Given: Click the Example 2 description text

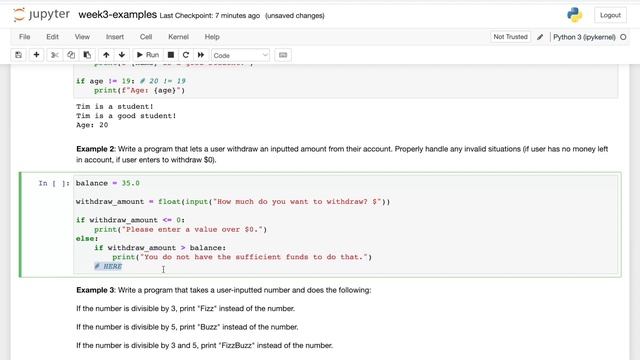Looking at the screenshot, I should click(x=342, y=154).
